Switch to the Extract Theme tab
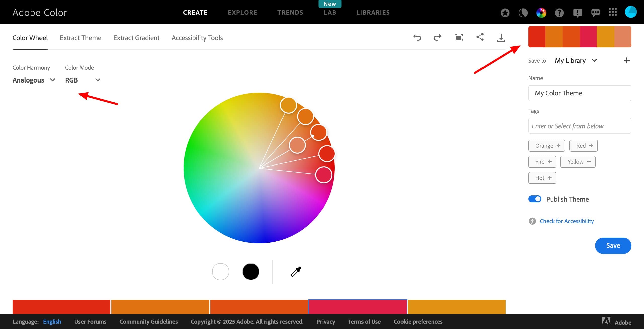The image size is (644, 329). pos(80,38)
